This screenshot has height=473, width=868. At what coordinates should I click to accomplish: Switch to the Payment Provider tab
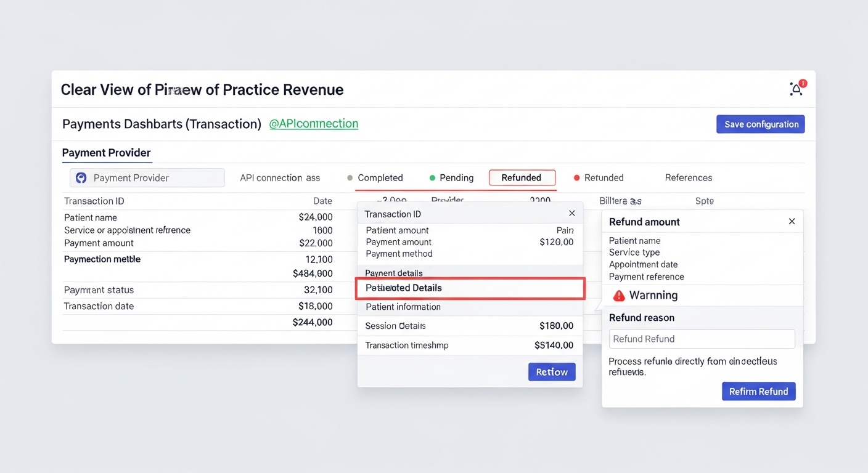click(x=106, y=153)
